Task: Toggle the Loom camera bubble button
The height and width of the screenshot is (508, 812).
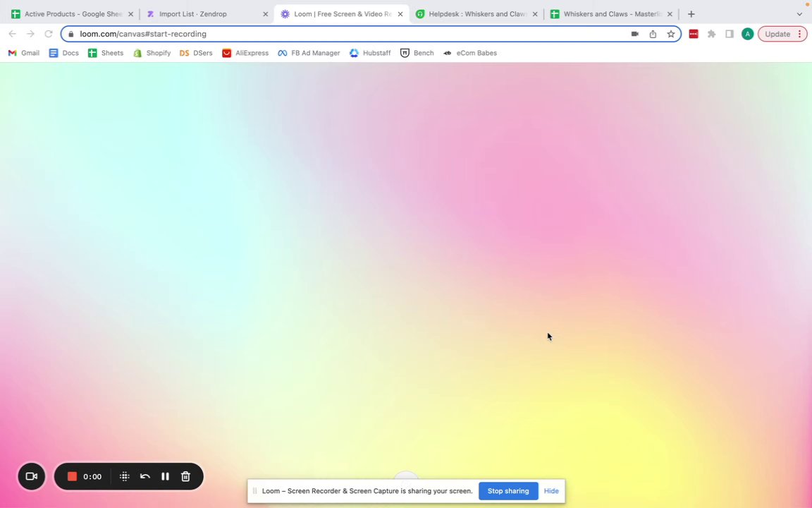Action: 32,476
